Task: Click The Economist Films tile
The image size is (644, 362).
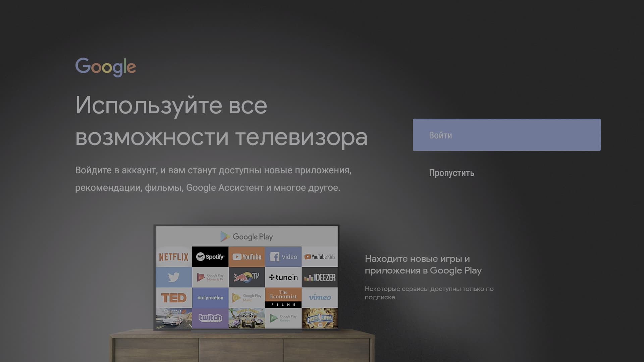Action: tap(283, 298)
